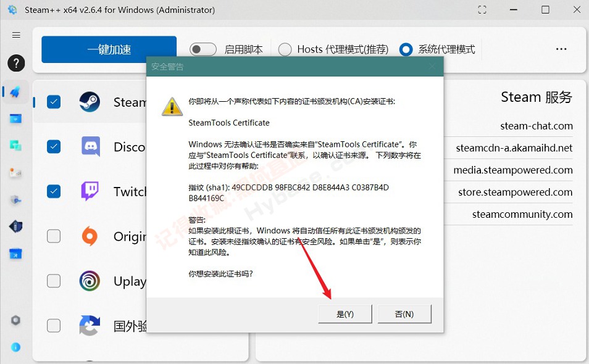Maximize the Steam++ window
Viewport: 589px width, 364px height.
[x=545, y=10]
